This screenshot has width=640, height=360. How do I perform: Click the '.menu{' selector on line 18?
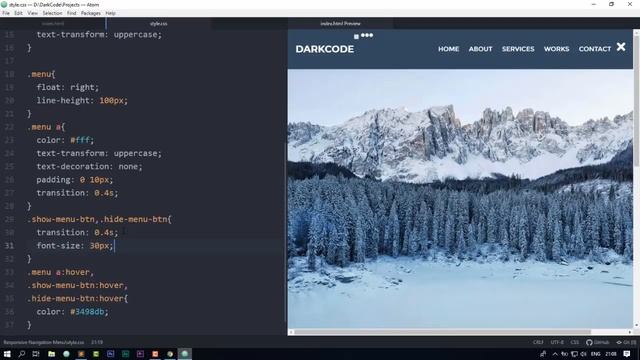coord(41,74)
